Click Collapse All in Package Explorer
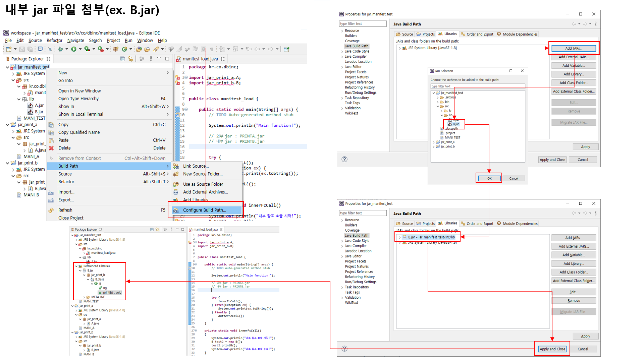644x362 pixels. coord(122,59)
